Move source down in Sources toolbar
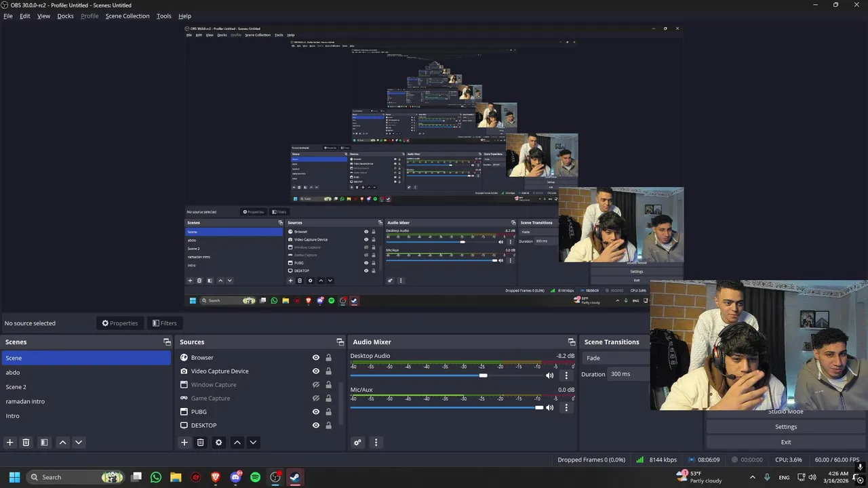 tap(253, 443)
